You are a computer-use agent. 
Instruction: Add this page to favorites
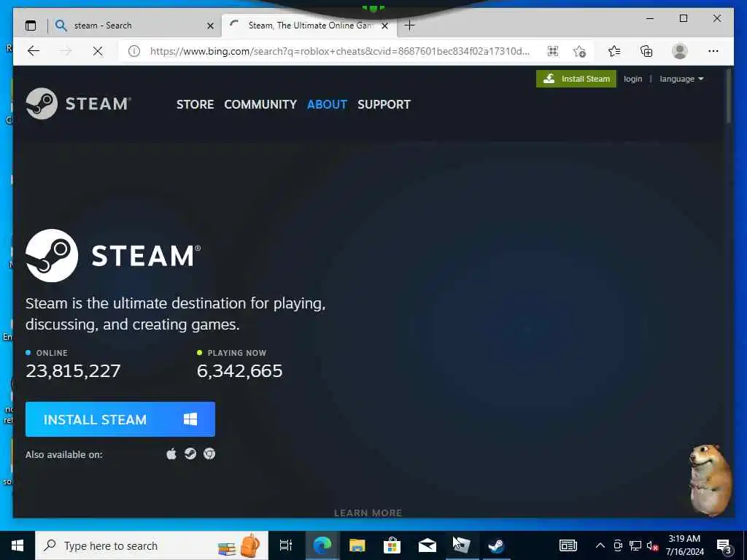579,51
